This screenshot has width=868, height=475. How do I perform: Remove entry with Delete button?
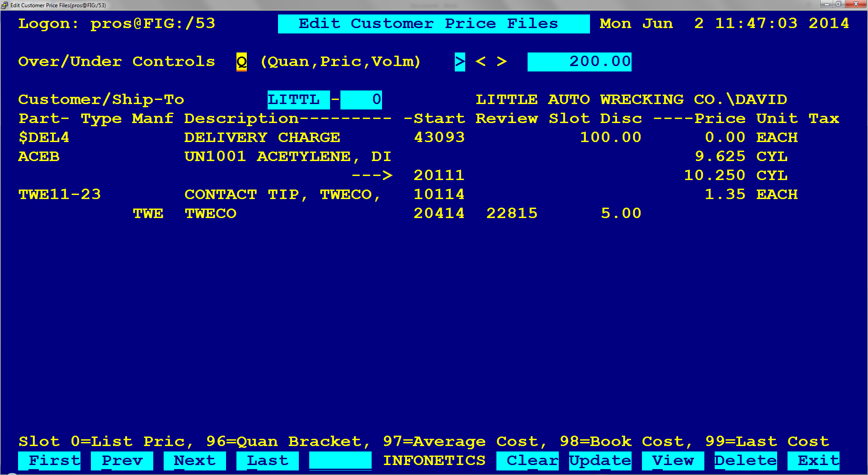pos(746,461)
